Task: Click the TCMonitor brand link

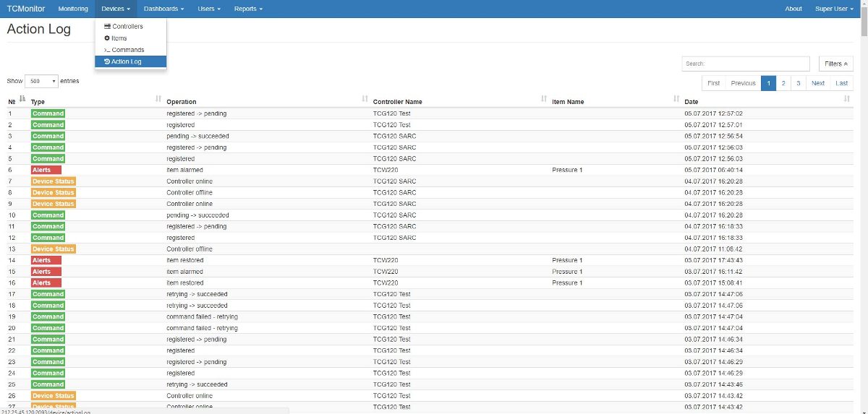Action: (26, 9)
